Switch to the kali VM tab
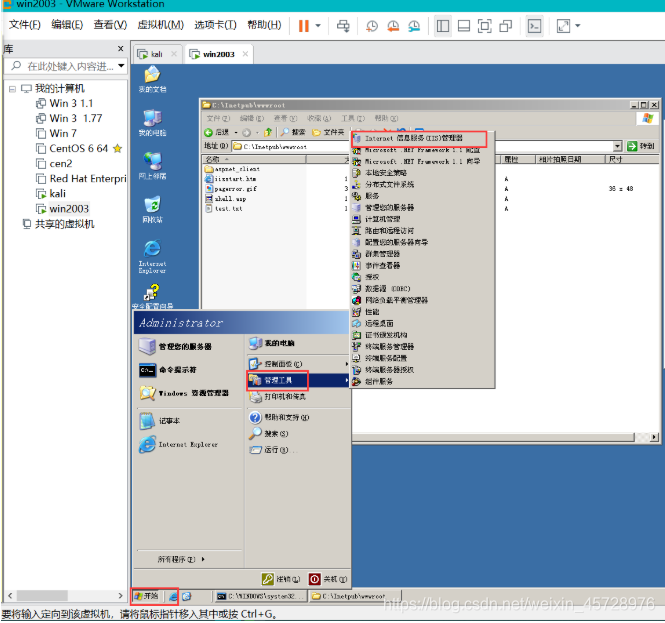 tap(156, 54)
